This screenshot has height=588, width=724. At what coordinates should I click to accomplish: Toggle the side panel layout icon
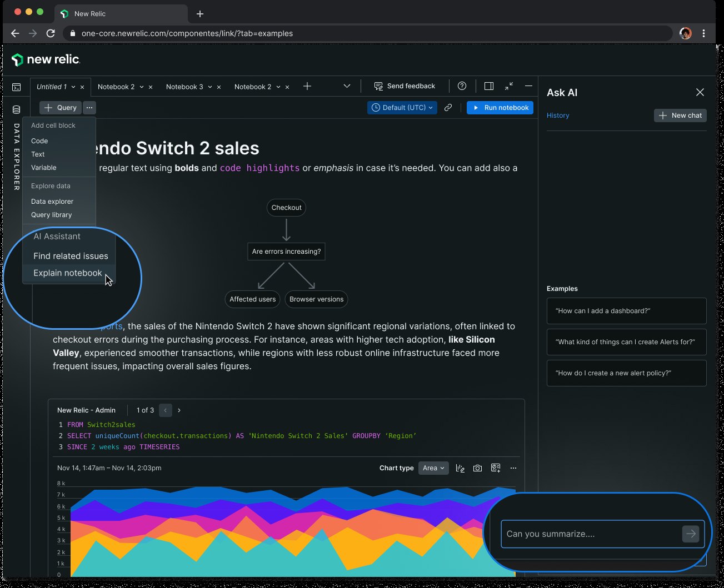(489, 86)
